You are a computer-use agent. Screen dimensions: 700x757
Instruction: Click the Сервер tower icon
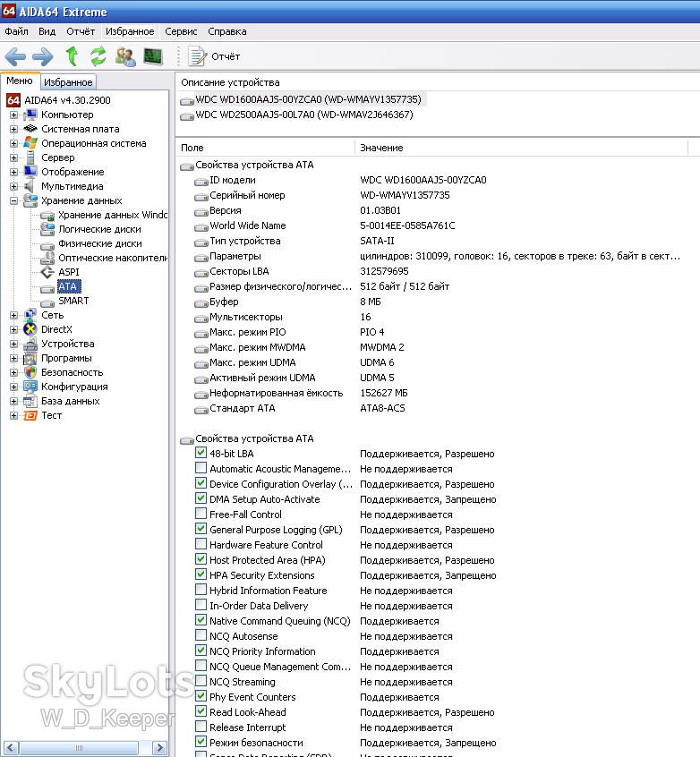[30, 157]
